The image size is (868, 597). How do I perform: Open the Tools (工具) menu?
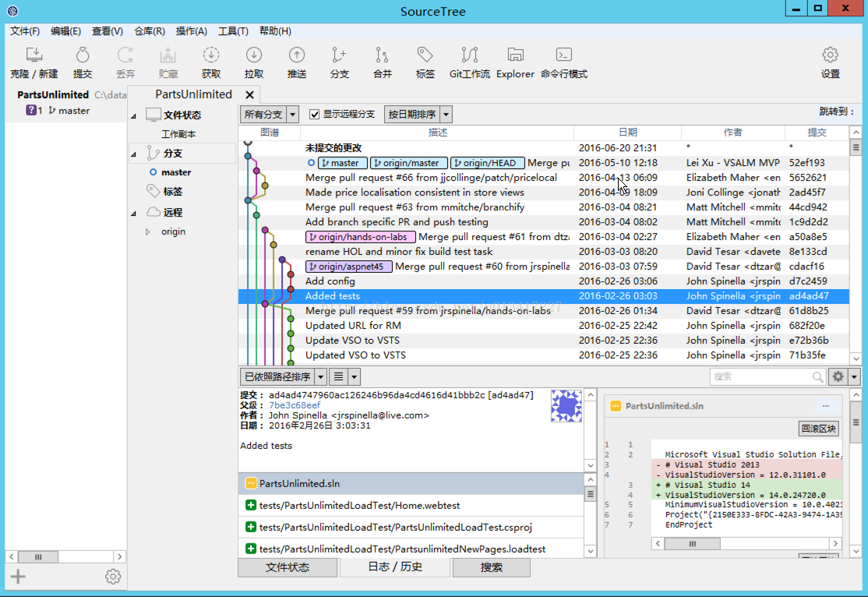232,31
